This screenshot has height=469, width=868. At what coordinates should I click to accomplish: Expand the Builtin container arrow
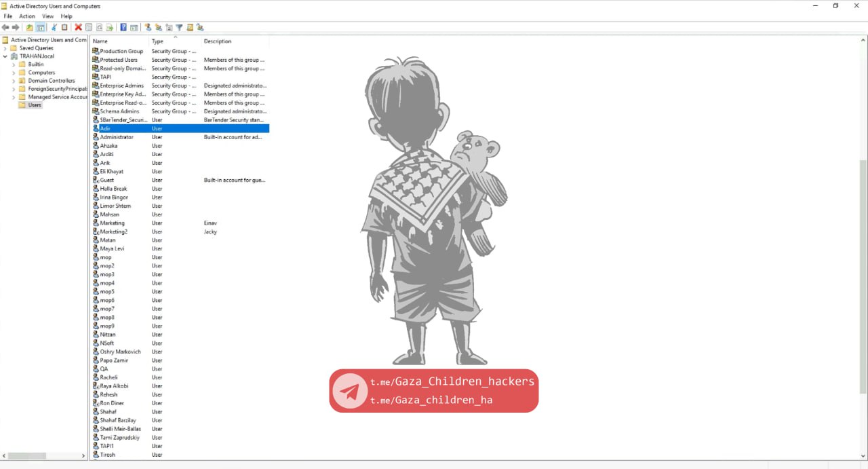[14, 64]
